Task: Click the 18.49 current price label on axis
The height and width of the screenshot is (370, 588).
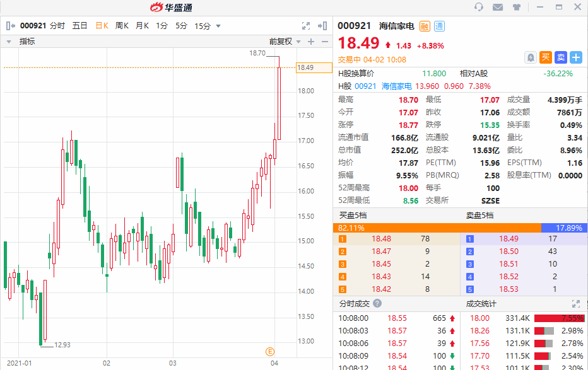Action: [x=314, y=68]
